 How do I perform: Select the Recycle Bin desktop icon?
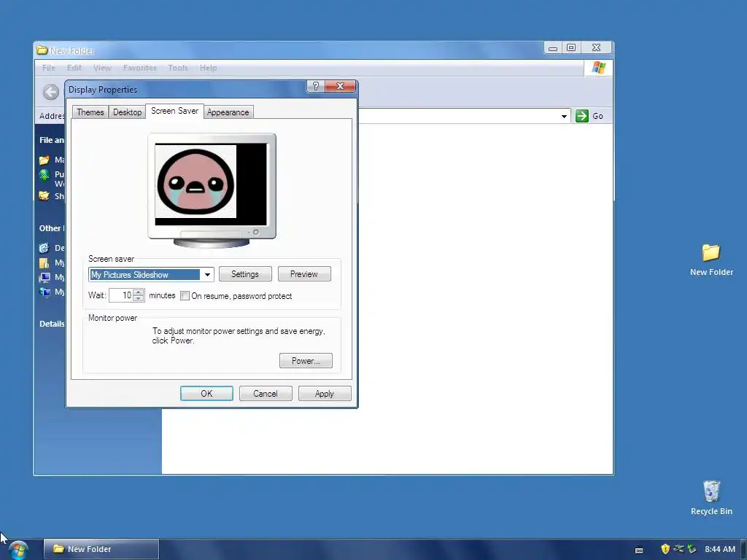711,497
